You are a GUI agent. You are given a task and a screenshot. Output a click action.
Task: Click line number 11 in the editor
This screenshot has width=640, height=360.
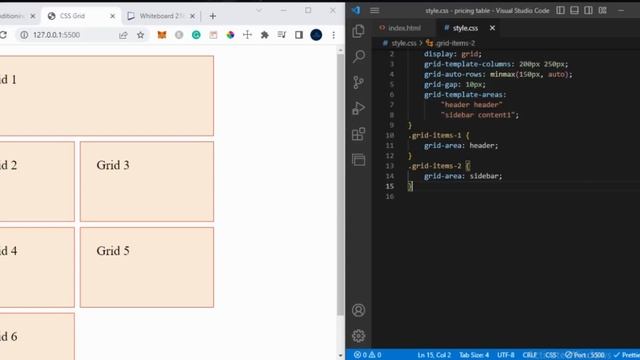pyautogui.click(x=390, y=146)
